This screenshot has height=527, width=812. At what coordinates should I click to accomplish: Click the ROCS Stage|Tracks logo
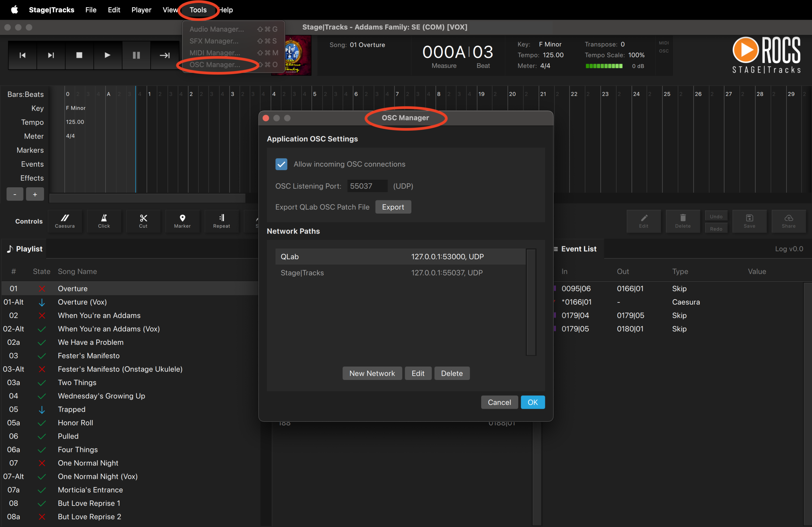click(766, 55)
